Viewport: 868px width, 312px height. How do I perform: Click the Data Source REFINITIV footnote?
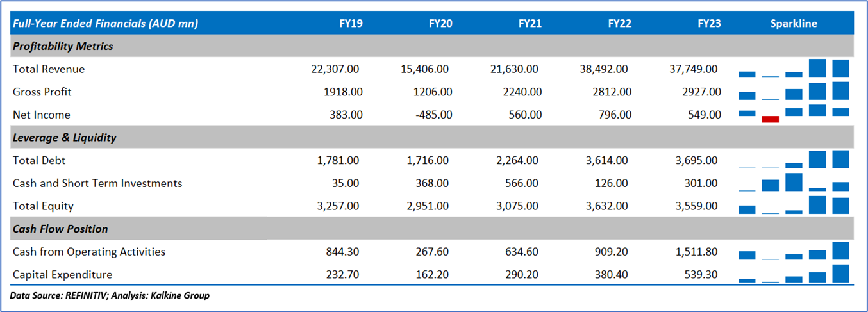pos(110,295)
